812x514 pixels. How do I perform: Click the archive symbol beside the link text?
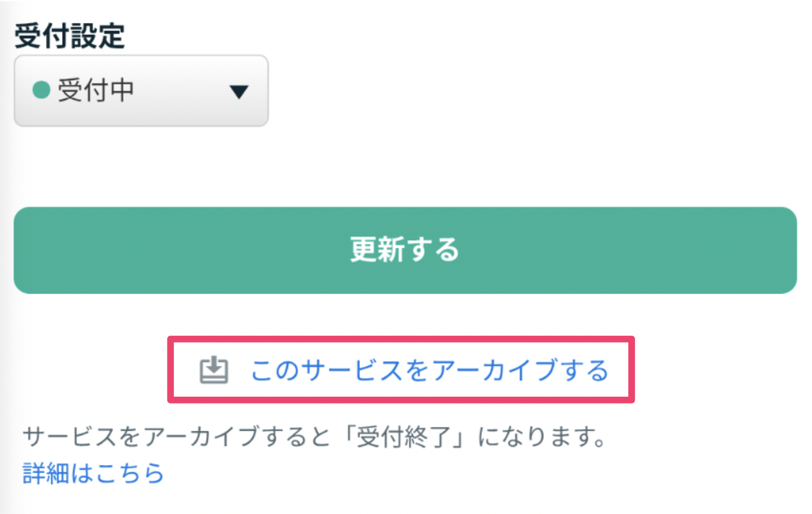[214, 371]
